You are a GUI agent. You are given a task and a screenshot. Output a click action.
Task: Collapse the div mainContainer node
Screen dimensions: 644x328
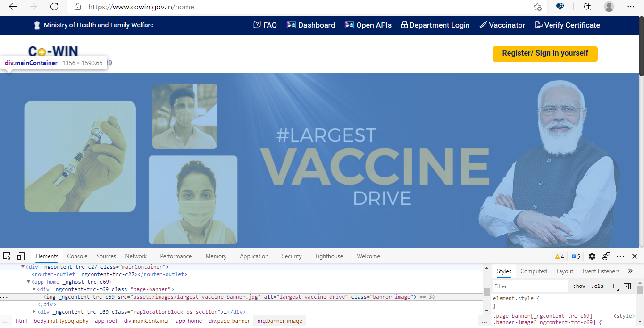click(x=23, y=267)
